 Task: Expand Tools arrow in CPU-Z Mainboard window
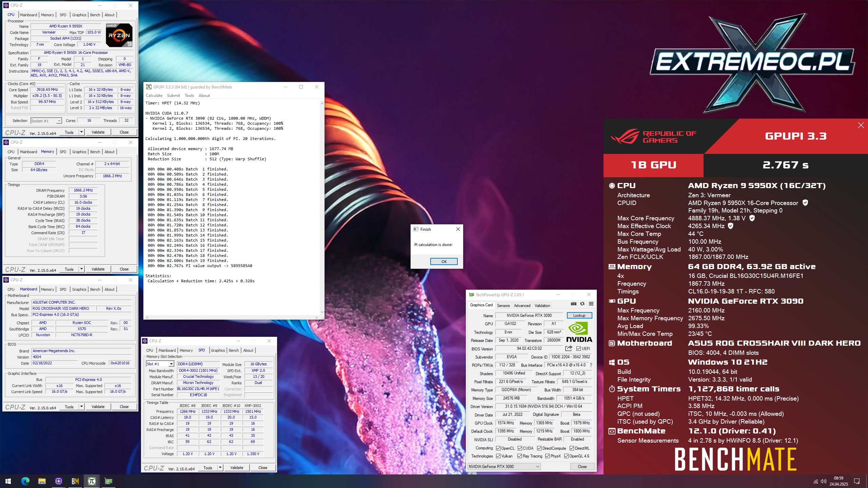81,407
